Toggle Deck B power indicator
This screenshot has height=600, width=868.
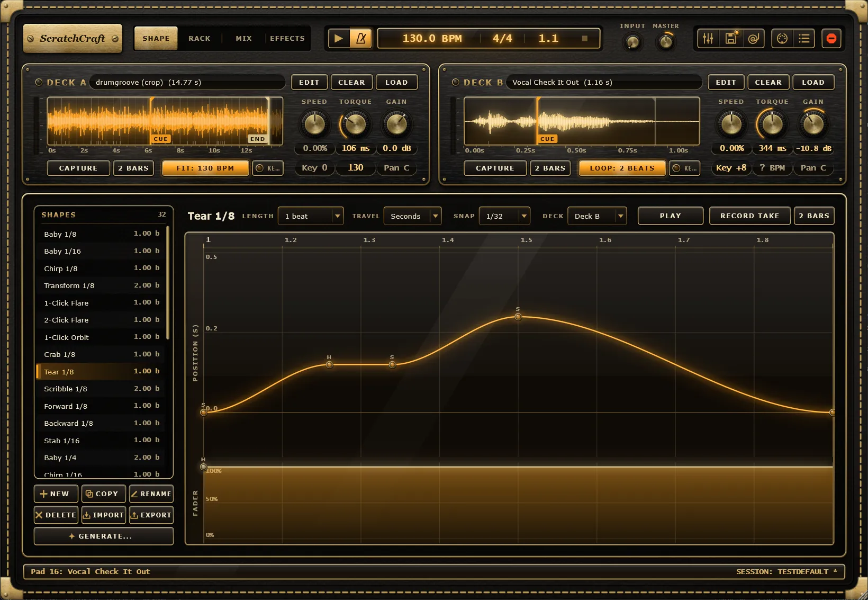[456, 82]
